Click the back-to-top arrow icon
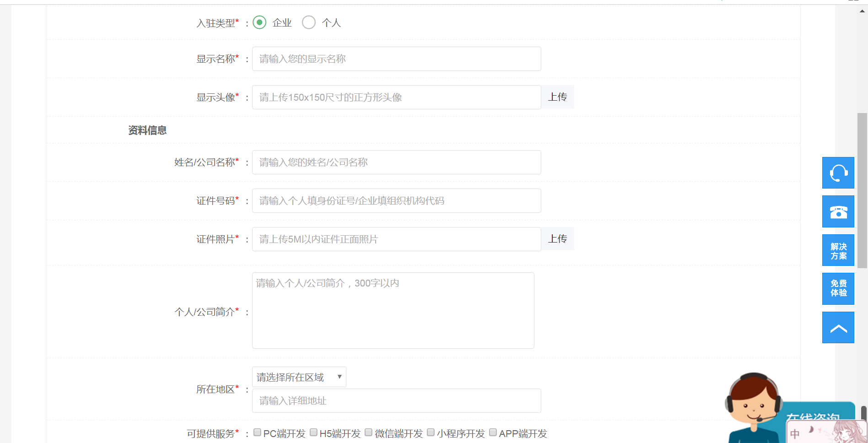This screenshot has width=868, height=443. (x=838, y=328)
